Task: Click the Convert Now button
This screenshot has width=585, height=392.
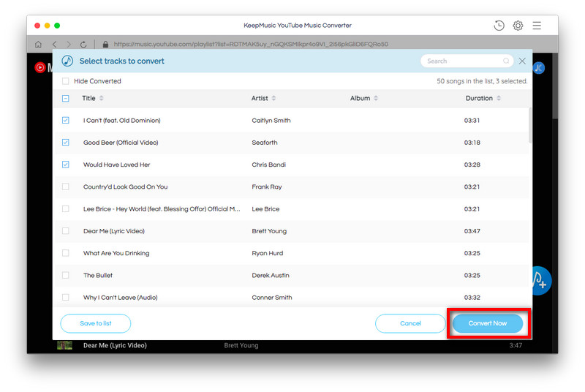Action: click(488, 323)
